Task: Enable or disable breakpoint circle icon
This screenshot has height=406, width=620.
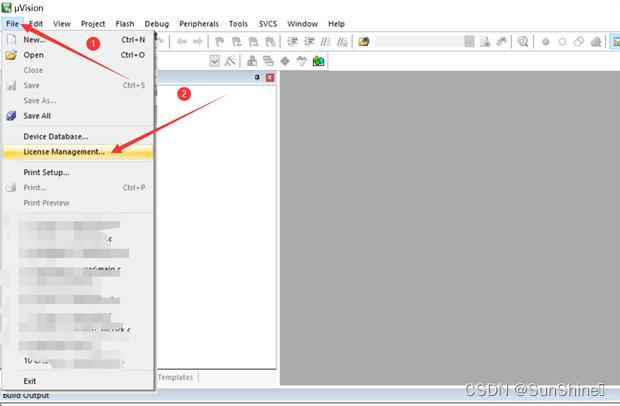Action: coord(562,42)
